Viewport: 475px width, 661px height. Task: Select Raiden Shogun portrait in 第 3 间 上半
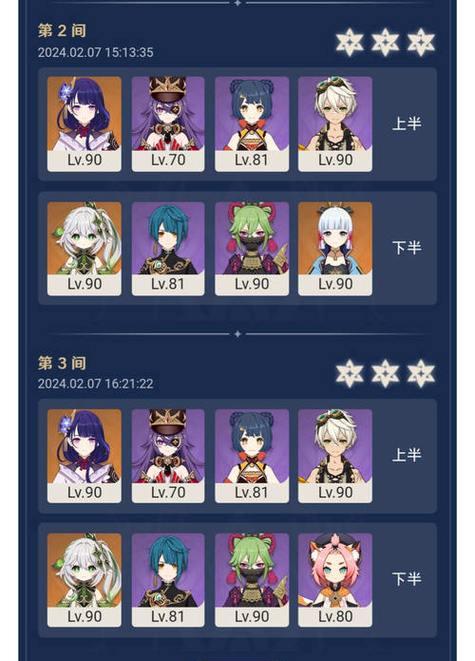point(84,456)
